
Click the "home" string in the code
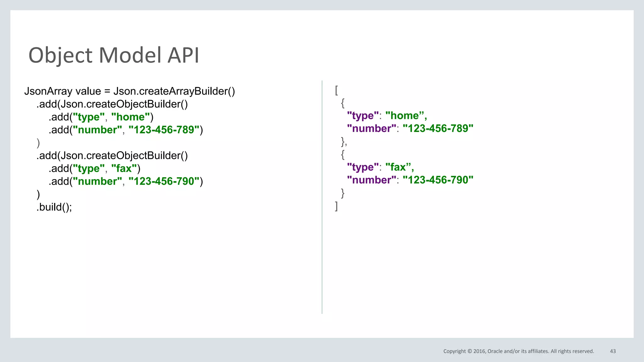click(130, 117)
